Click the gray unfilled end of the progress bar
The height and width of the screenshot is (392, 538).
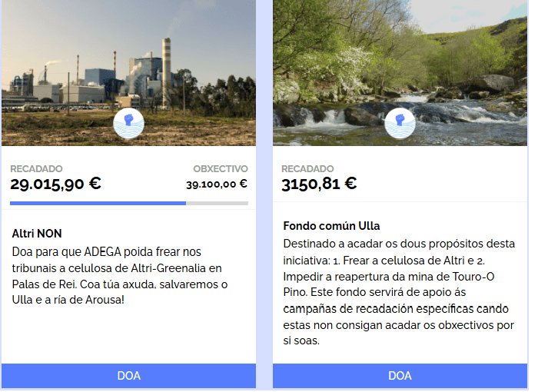pos(218,203)
